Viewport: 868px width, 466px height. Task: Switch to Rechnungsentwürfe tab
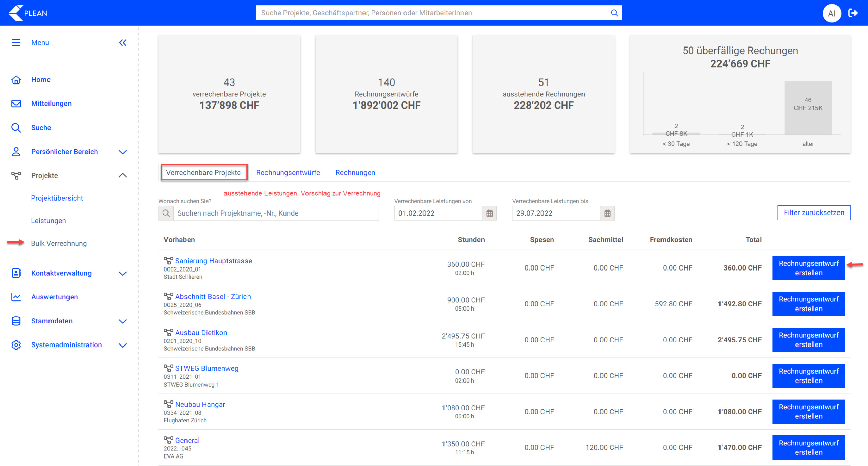(288, 172)
